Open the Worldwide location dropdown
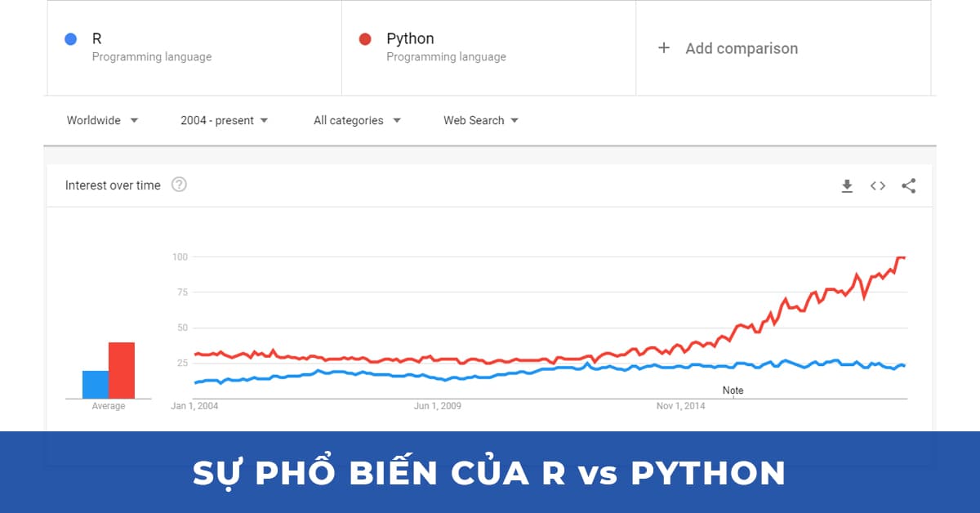Image resolution: width=980 pixels, height=513 pixels. pos(101,120)
